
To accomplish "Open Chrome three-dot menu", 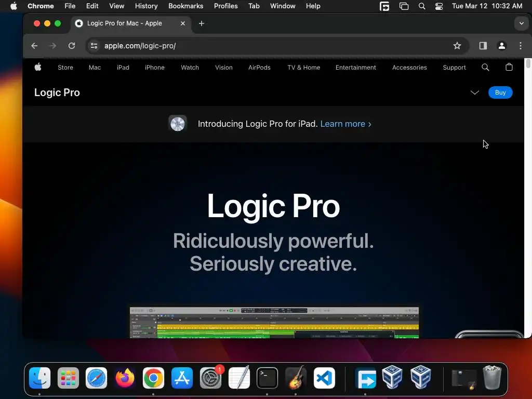I will point(521,46).
